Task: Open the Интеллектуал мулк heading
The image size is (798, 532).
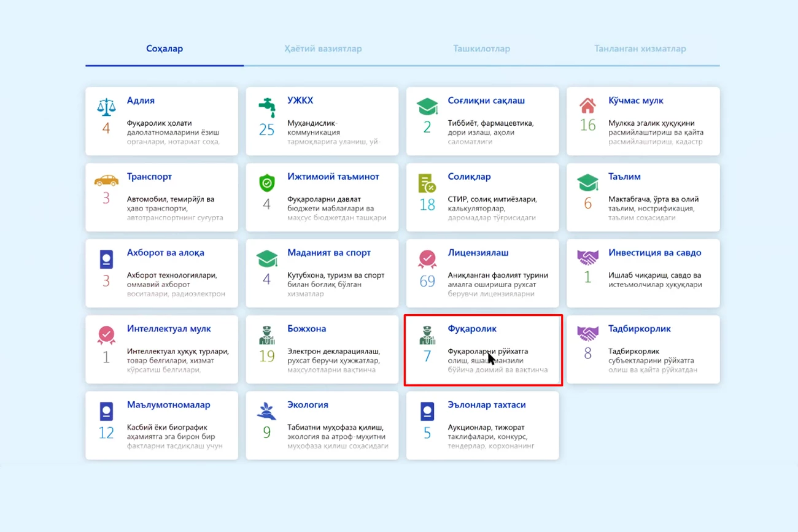Action: [169, 329]
